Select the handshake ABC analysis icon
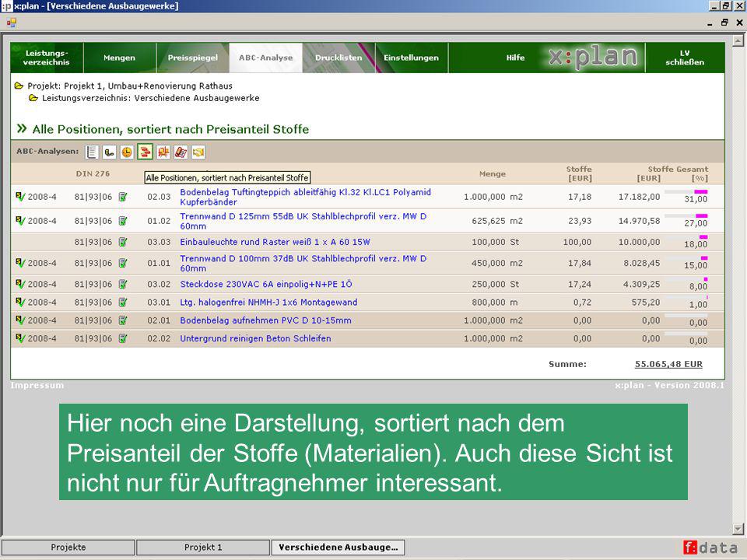The image size is (747, 560). coord(198,152)
